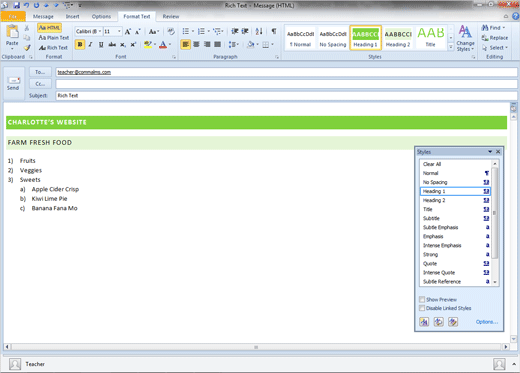Click the New Style icon in Styles pane
The width and height of the screenshot is (520, 373).
click(424, 322)
